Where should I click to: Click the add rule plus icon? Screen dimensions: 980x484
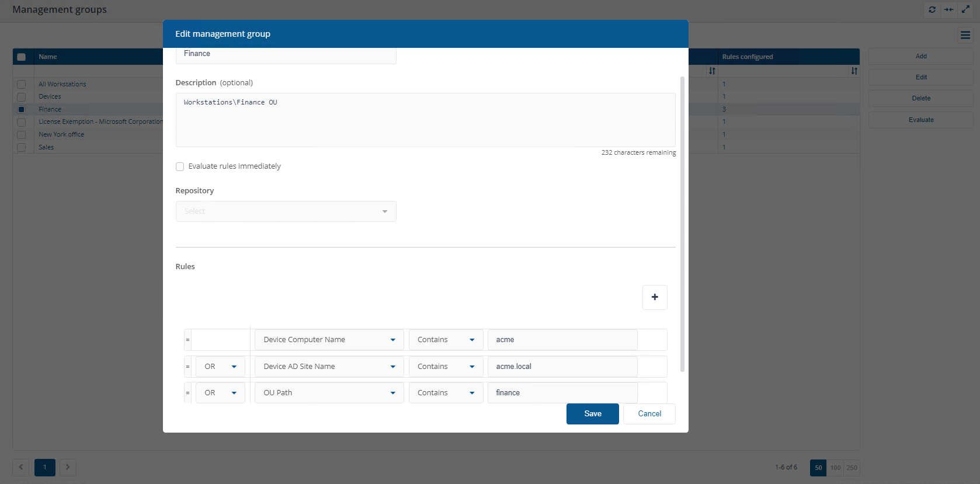(654, 297)
